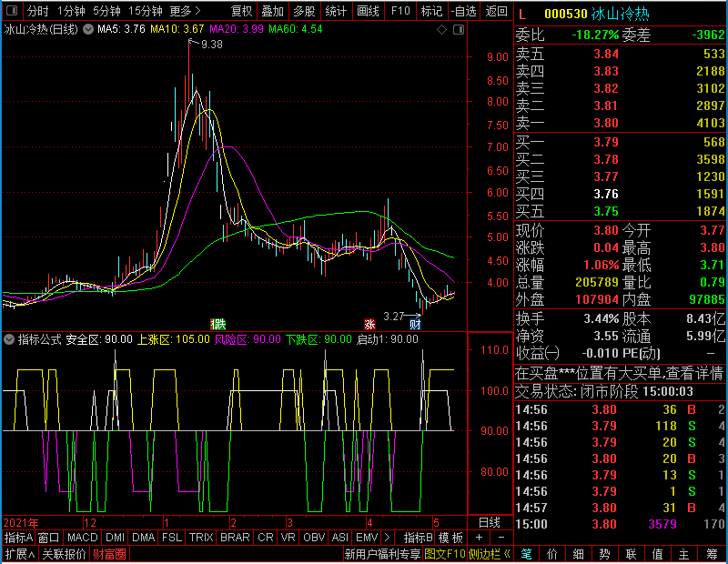Switch the indicator to OBV

[x=314, y=538]
